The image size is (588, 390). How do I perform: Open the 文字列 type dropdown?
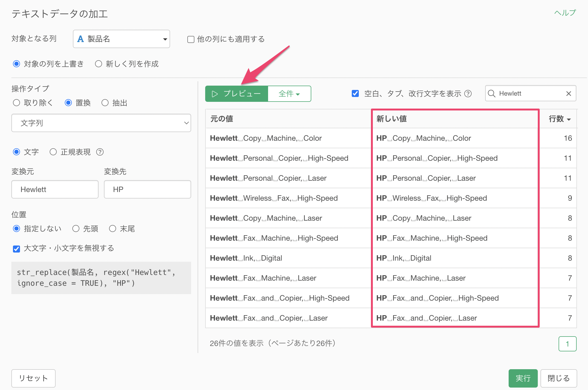point(101,123)
